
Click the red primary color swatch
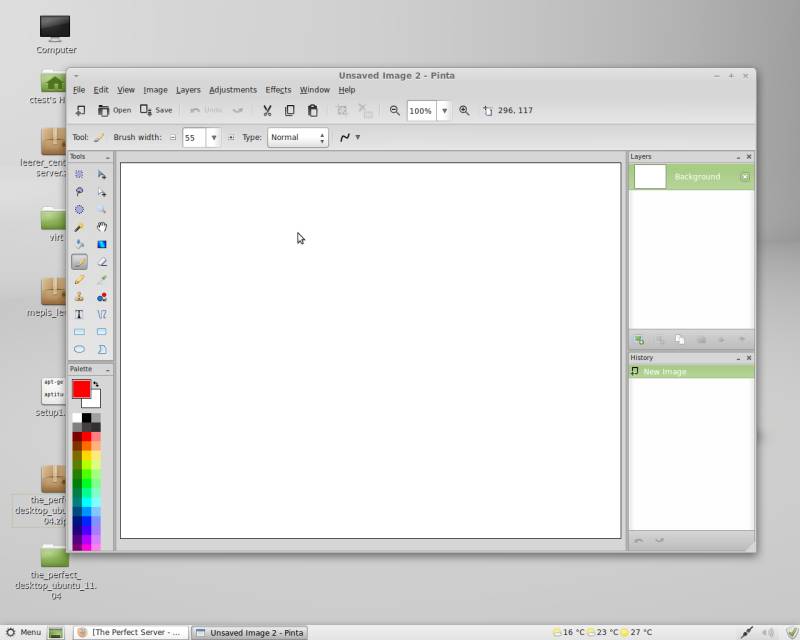[80, 389]
